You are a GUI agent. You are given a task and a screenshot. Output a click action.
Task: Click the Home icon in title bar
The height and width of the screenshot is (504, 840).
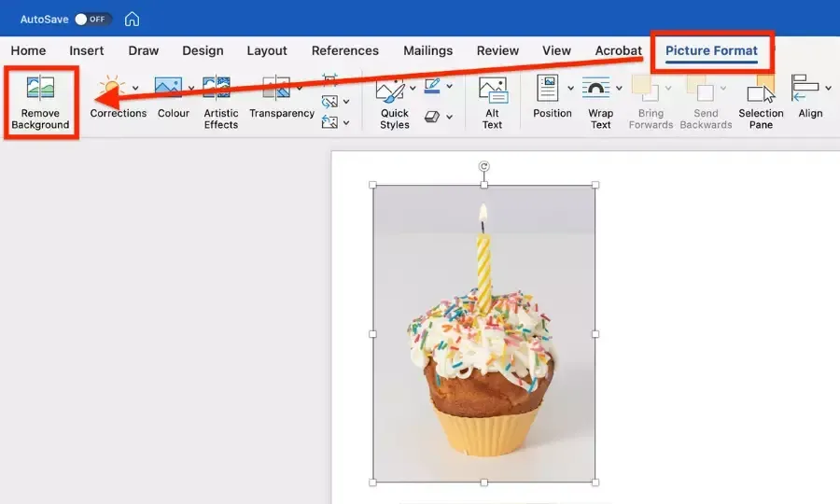coord(133,19)
